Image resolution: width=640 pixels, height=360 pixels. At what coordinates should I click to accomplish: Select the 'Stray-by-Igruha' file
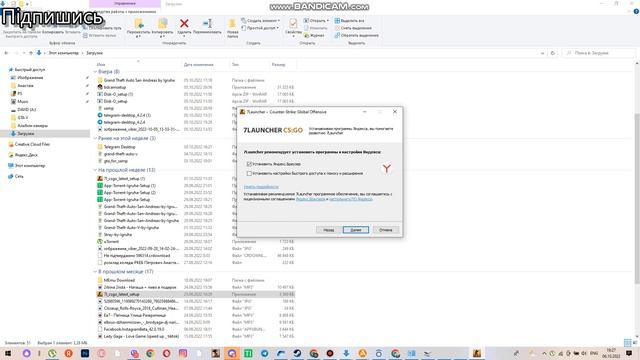[118, 235]
